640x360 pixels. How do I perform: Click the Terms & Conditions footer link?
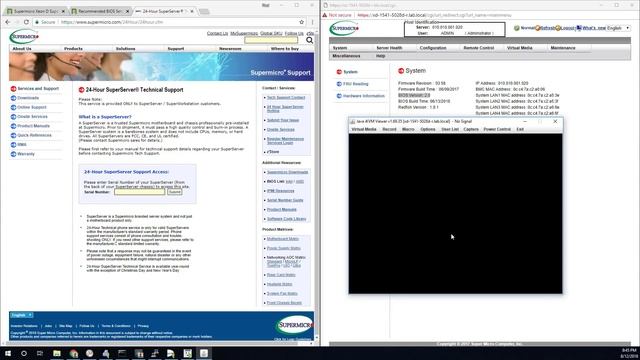click(116, 326)
